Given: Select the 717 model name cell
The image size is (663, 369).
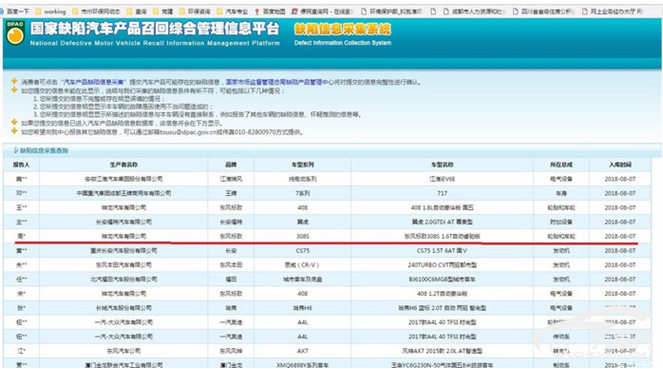Looking at the screenshot, I should (442, 193).
